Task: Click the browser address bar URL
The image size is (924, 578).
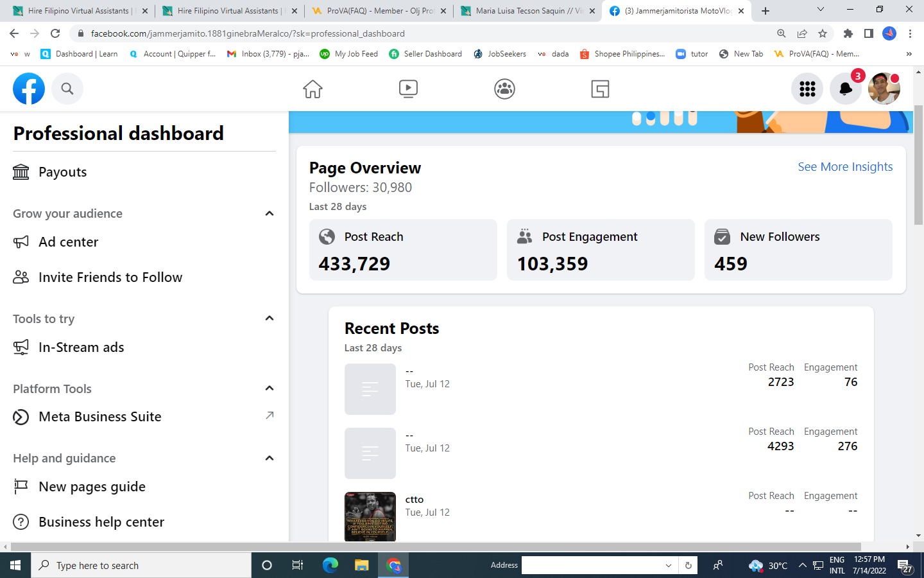Action: (x=248, y=33)
